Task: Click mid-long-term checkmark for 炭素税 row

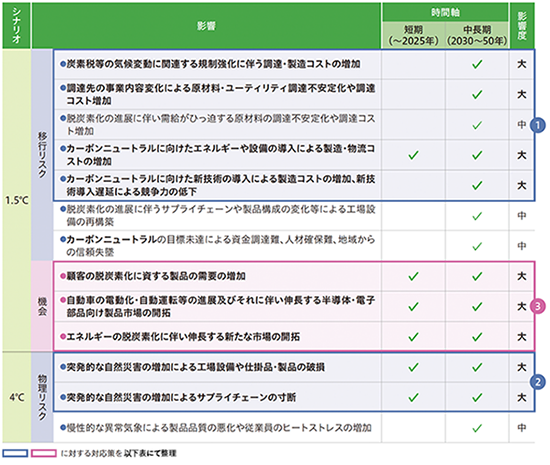Action: click(477, 64)
